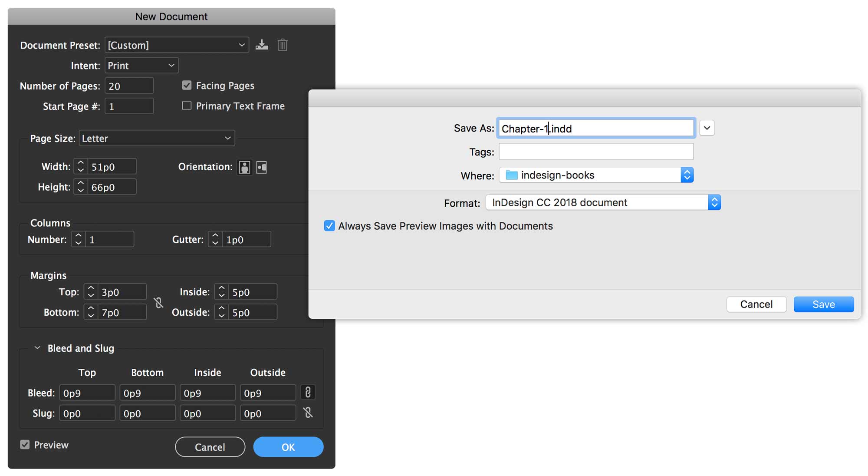Click the indesign-books folder icon
This screenshot has height=476, width=868.
[512, 175]
